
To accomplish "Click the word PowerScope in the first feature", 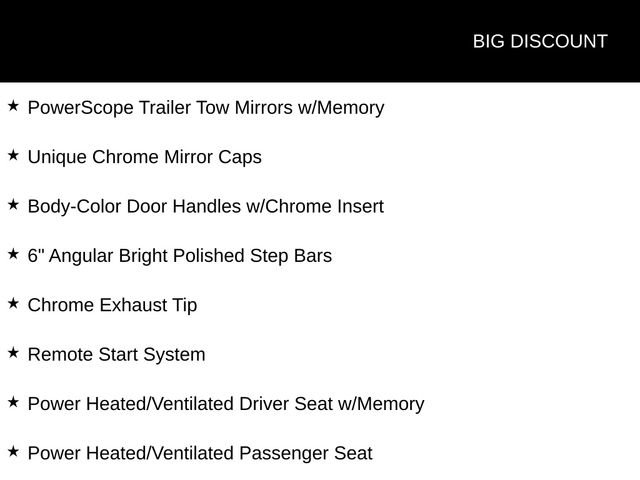I will point(80,108).
